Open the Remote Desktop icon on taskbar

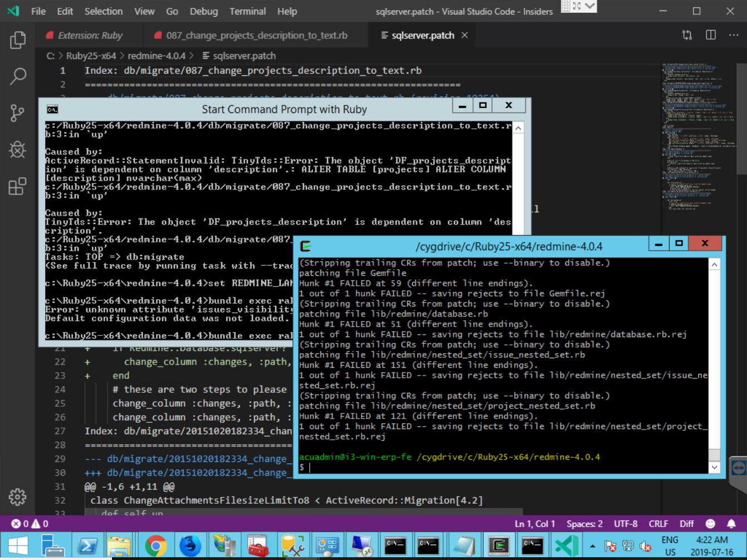point(362,546)
